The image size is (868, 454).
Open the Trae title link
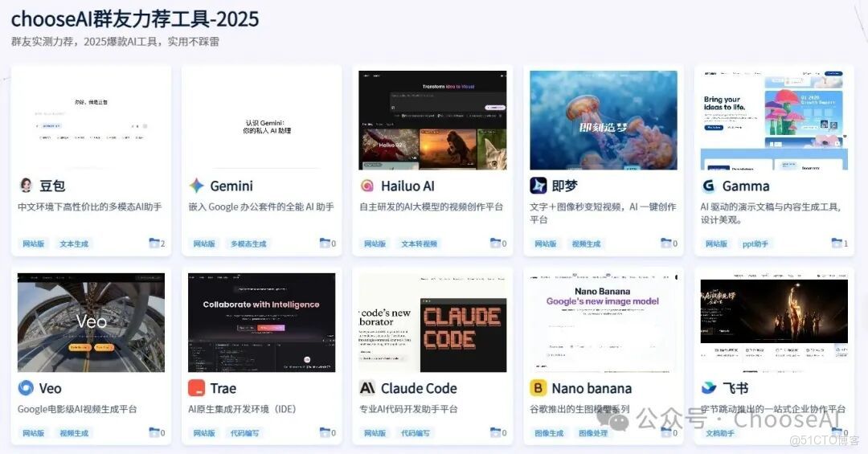223,389
